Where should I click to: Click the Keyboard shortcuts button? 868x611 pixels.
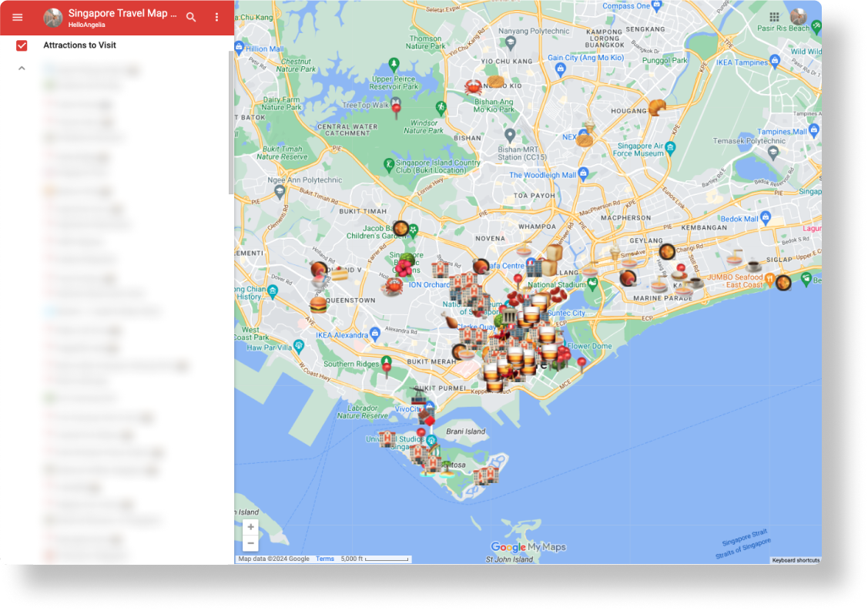tap(796, 560)
